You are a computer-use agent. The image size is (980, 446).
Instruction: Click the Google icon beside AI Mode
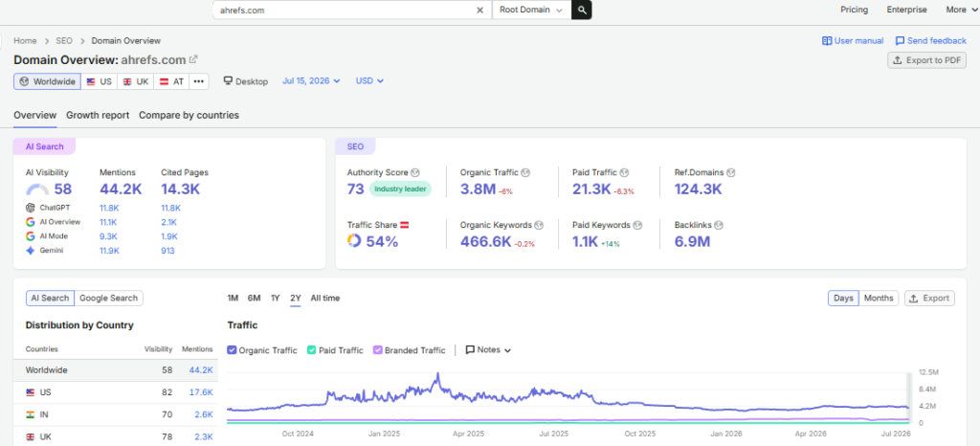pyautogui.click(x=30, y=236)
